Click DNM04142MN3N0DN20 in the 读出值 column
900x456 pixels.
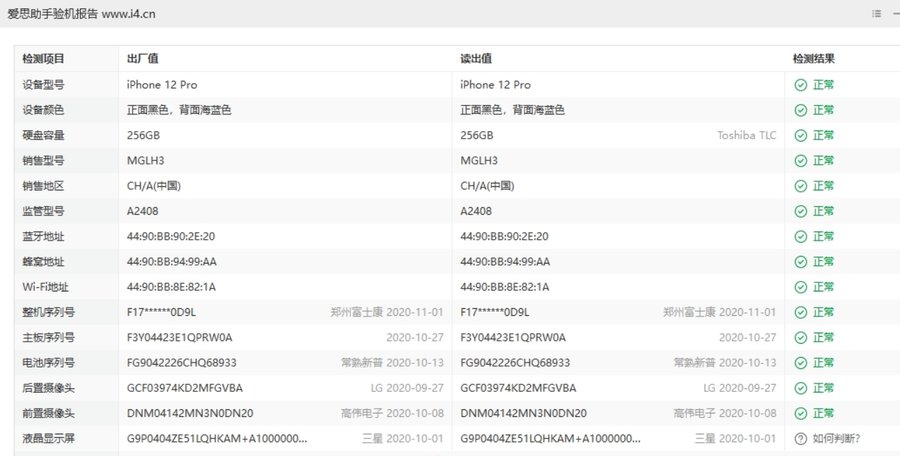(523, 414)
